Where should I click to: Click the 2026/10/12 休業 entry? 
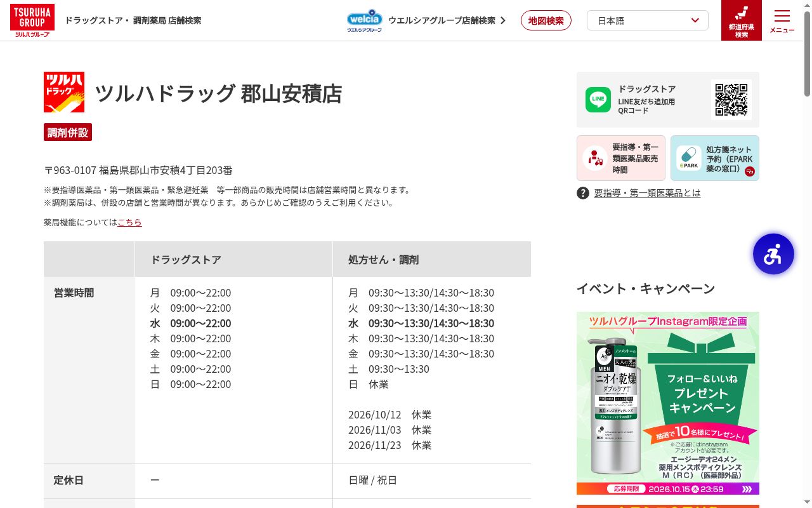tap(390, 415)
